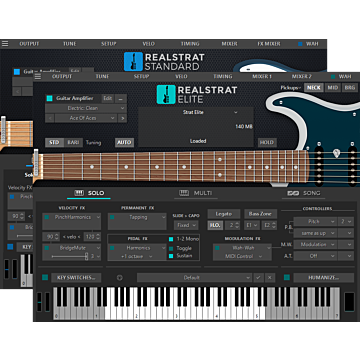Click the SOLO keyboard icon
Screen dimensions: 360x360
point(79,193)
